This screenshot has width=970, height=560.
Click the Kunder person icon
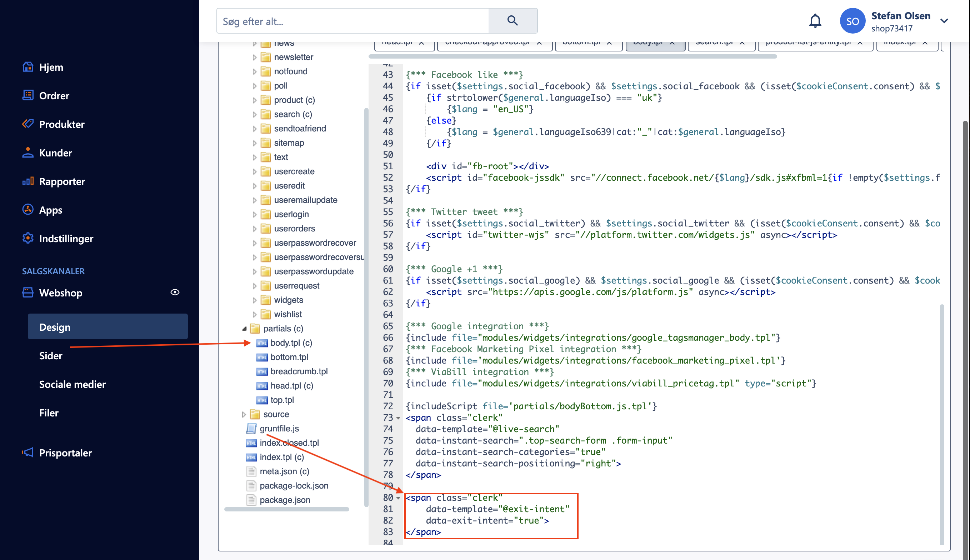28,153
